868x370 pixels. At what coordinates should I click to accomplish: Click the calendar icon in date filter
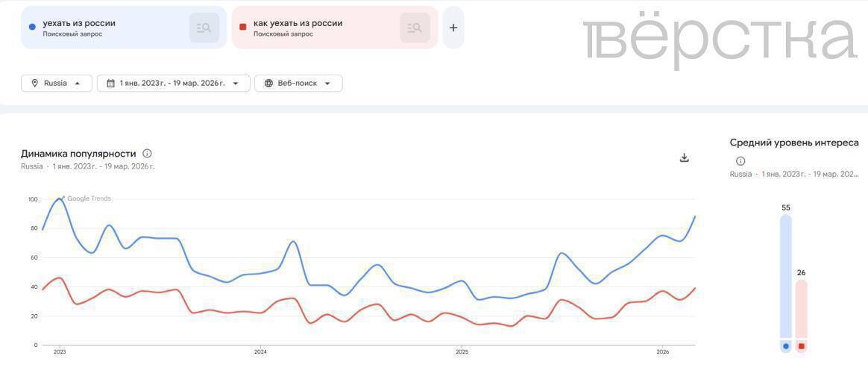tap(110, 84)
